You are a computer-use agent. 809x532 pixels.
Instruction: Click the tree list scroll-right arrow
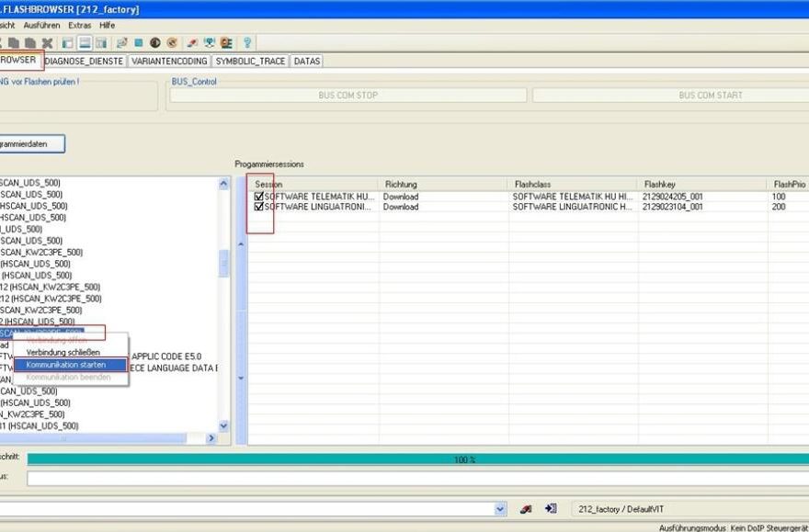pos(211,438)
